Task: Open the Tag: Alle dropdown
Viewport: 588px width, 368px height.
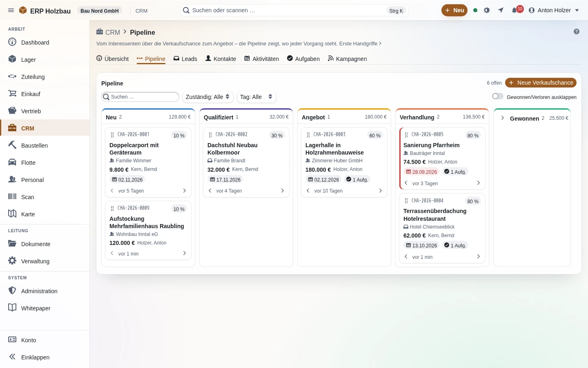Action: pos(256,97)
